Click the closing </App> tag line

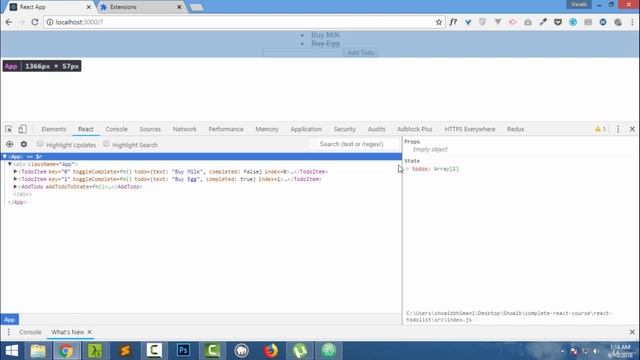pyautogui.click(x=17, y=202)
